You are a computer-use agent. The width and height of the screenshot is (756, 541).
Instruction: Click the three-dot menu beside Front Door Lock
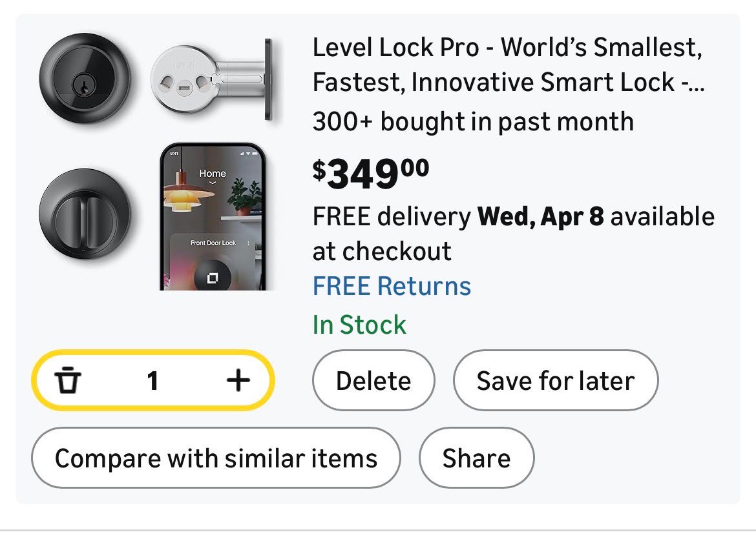click(249, 243)
